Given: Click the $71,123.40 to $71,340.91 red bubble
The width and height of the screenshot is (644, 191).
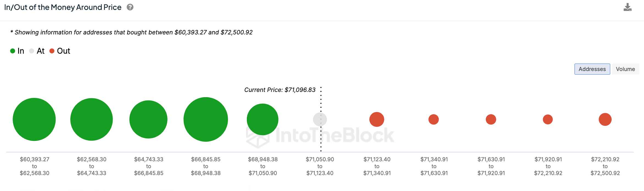Looking at the screenshot, I should point(377,119).
